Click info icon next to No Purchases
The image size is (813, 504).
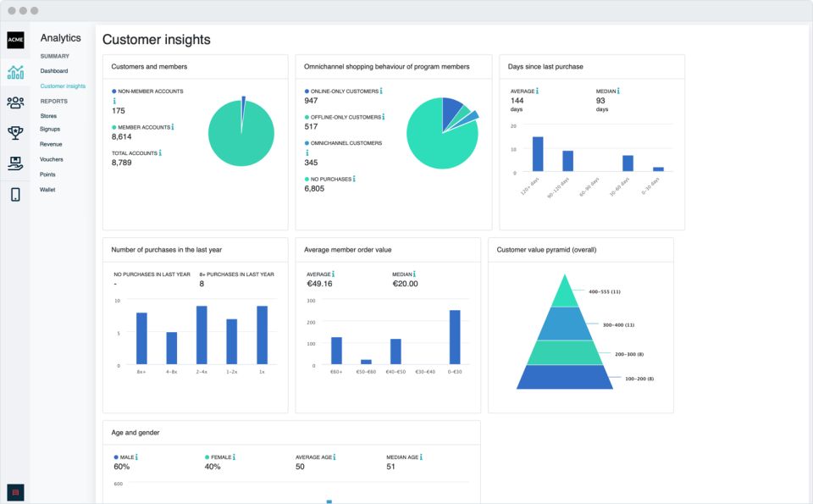coord(354,179)
